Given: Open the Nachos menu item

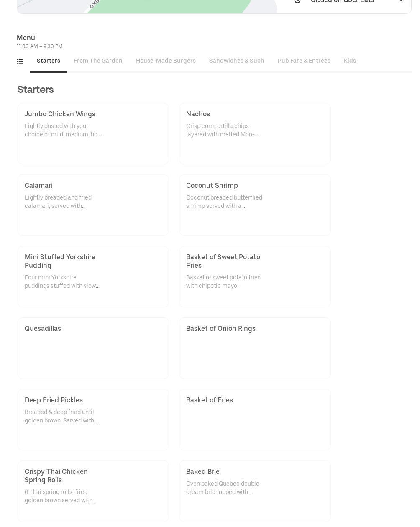Looking at the screenshot, I should 255,134.
